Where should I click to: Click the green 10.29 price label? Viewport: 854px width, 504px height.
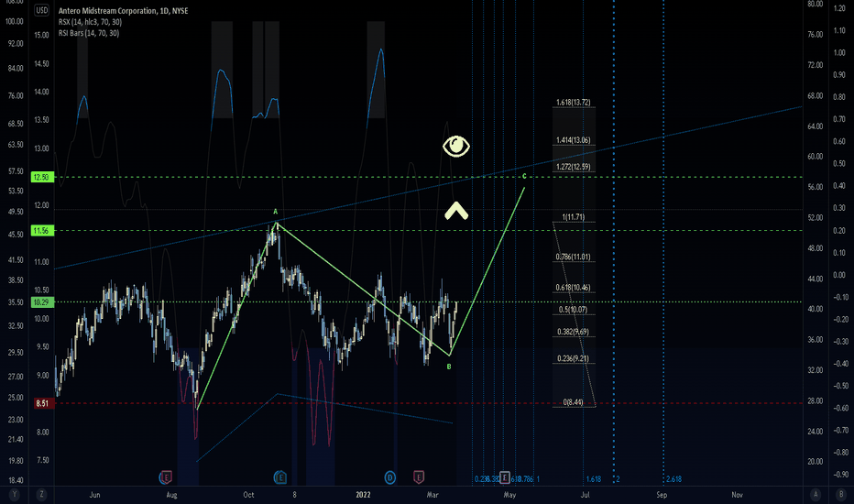[x=42, y=302]
